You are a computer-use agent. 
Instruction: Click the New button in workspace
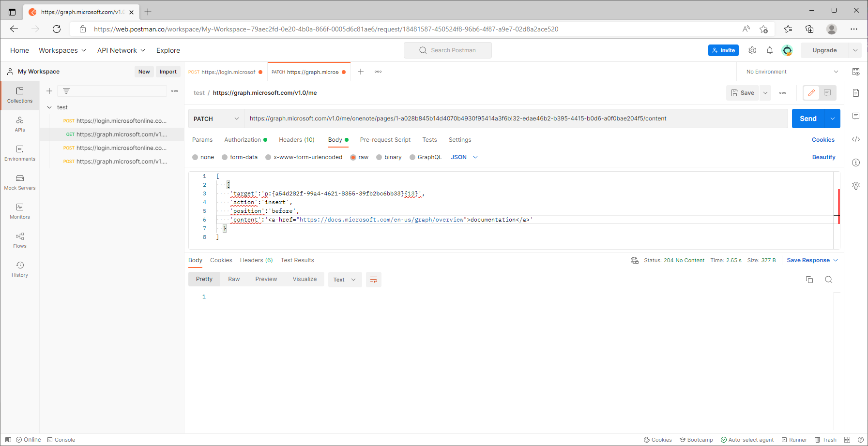coord(144,72)
